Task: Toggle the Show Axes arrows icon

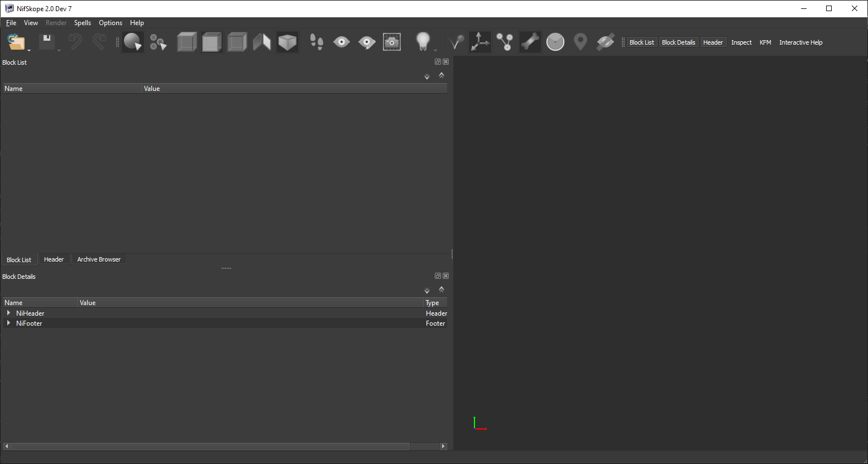Action: point(480,42)
